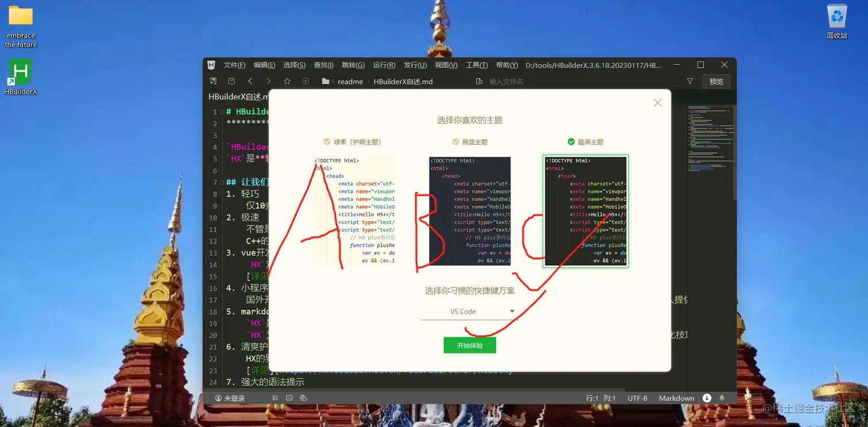Screen dimensions: 868x427
Task: Click line number 16 in the gutter
Action: point(213,288)
